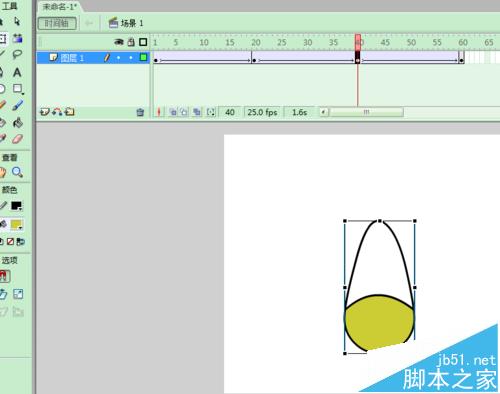Click the yellow filled circle on stage
The width and height of the screenshot is (500, 394).
[x=379, y=323]
